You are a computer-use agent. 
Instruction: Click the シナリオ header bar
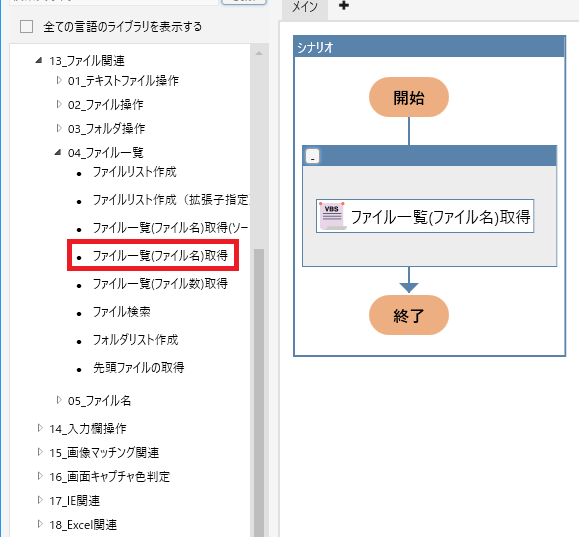[429, 47]
